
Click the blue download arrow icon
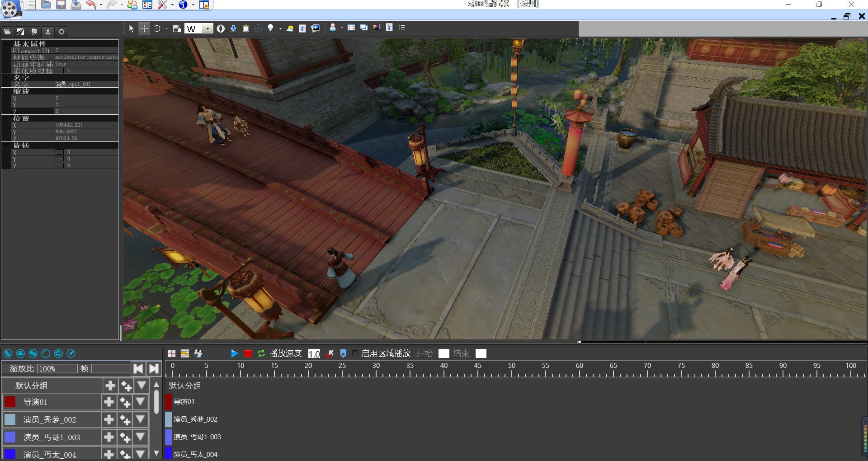[233, 28]
